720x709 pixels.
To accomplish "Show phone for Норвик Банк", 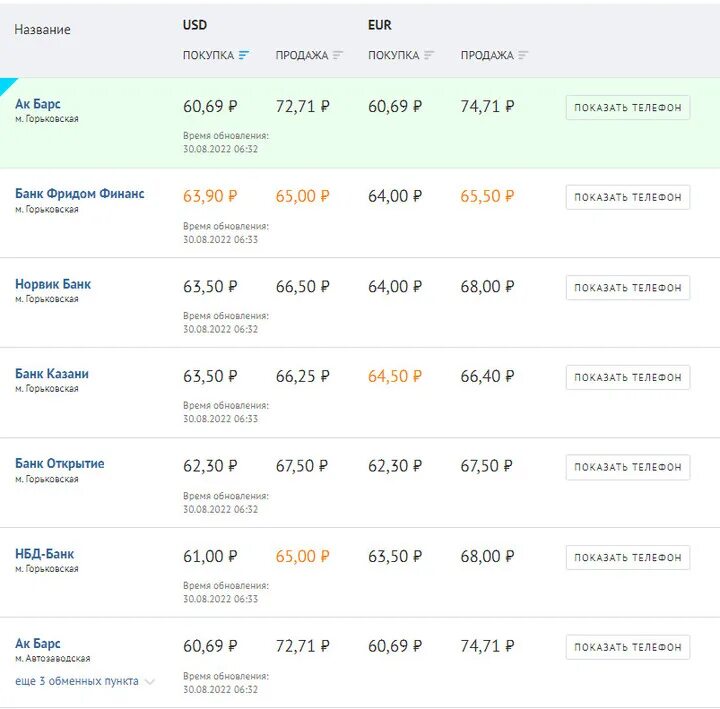I will [x=627, y=288].
